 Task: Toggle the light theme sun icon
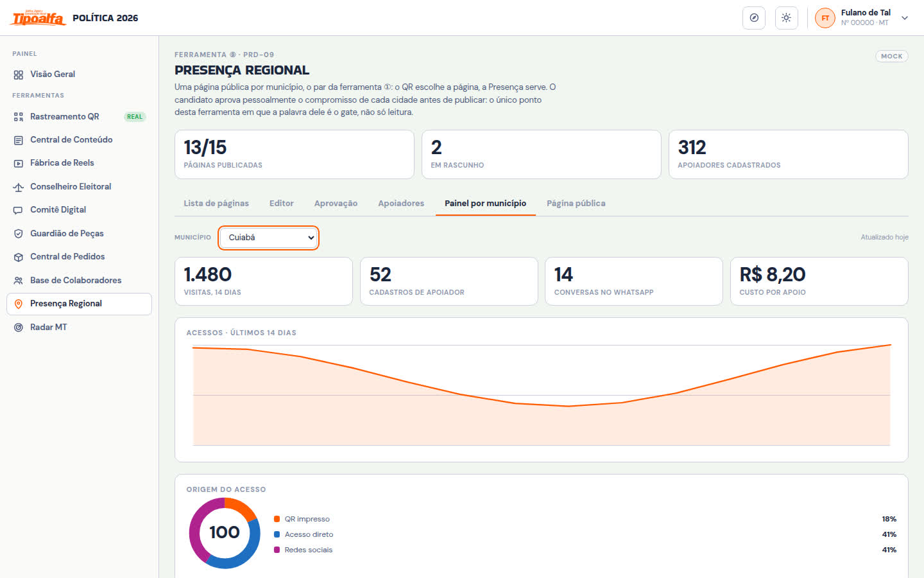(x=786, y=18)
